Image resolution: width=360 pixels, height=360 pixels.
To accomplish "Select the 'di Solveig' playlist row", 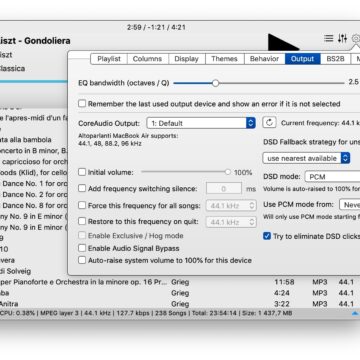I will 34,271.
